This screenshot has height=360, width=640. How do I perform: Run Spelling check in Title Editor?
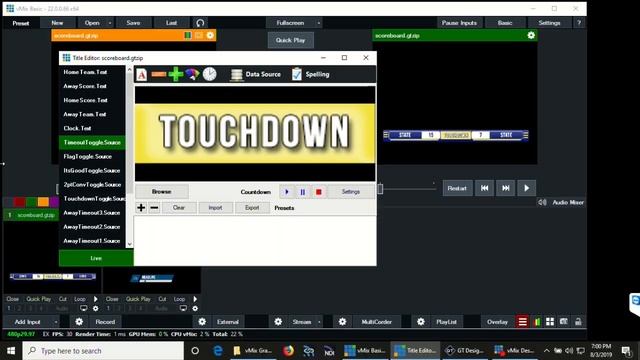pyautogui.click(x=311, y=74)
